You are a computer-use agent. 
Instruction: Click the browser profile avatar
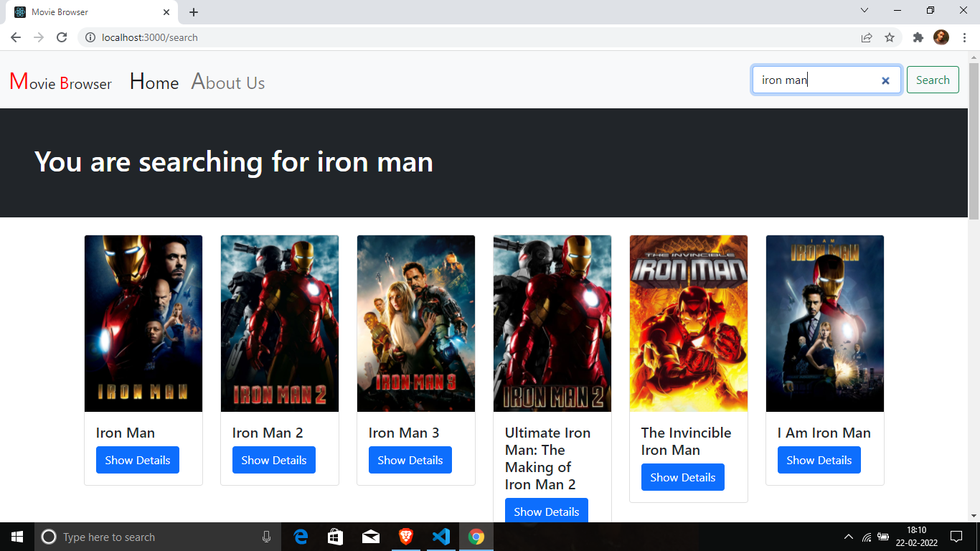(x=941, y=37)
